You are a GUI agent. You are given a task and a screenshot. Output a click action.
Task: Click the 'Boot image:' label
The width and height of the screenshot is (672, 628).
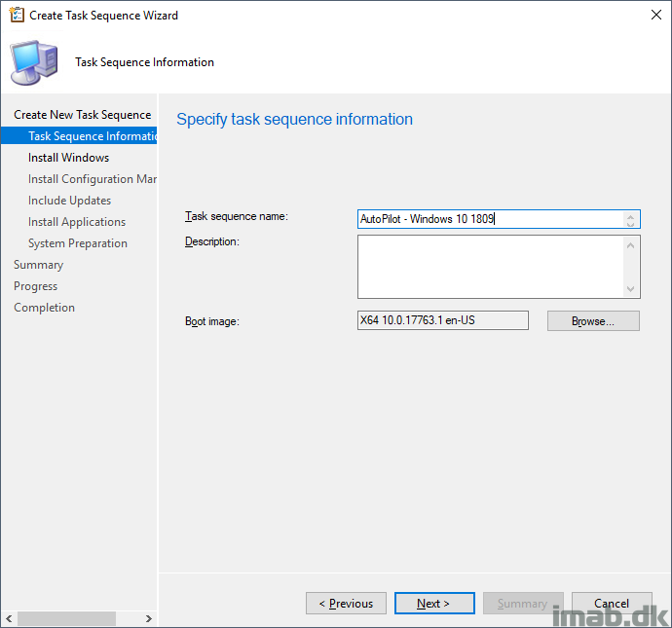coord(212,321)
